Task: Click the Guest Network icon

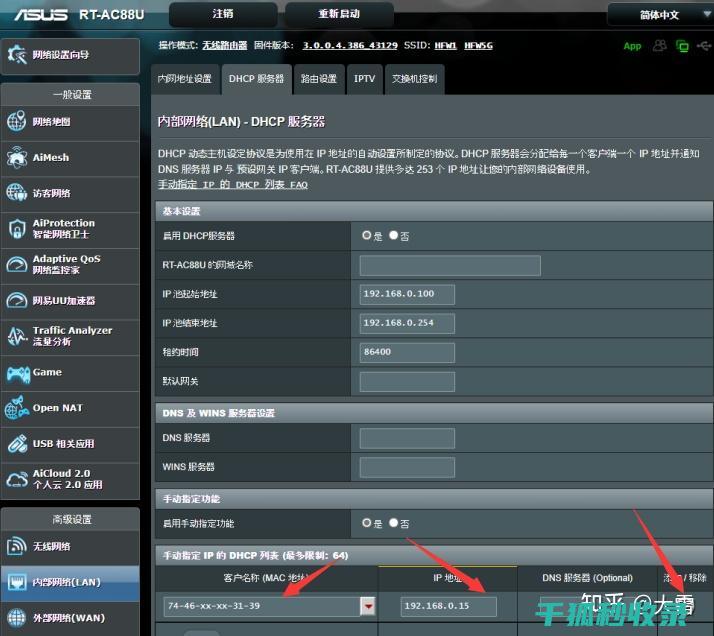Action: click(17, 193)
